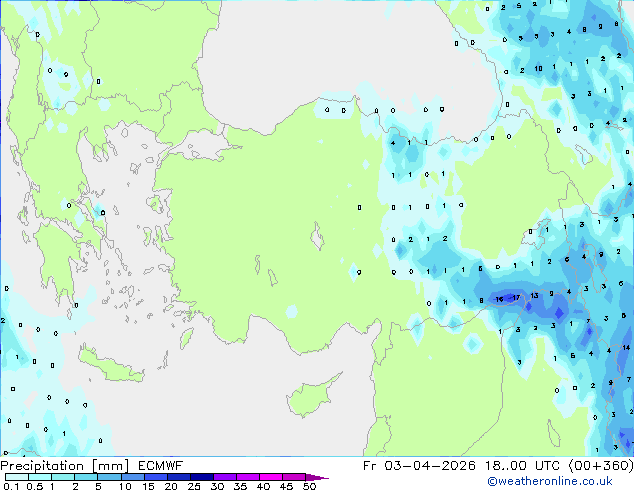
Task: Click the '14' precipitation value on map
Action: coord(626,347)
